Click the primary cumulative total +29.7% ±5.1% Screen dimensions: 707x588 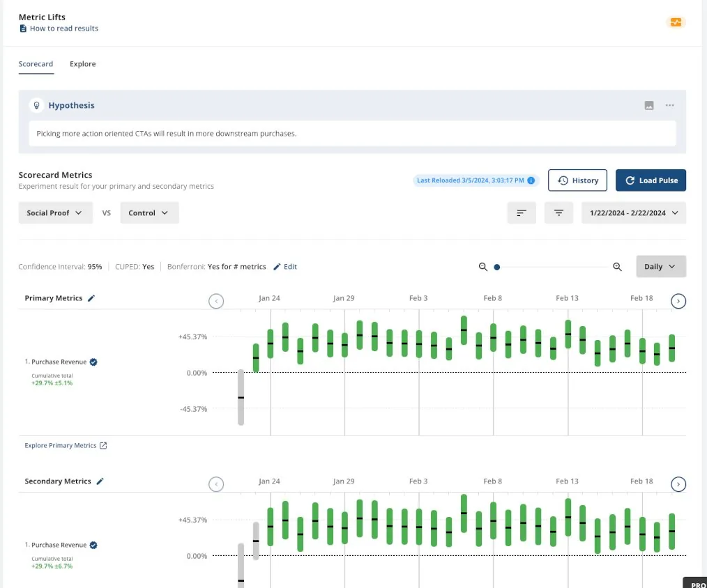pyautogui.click(x=52, y=383)
